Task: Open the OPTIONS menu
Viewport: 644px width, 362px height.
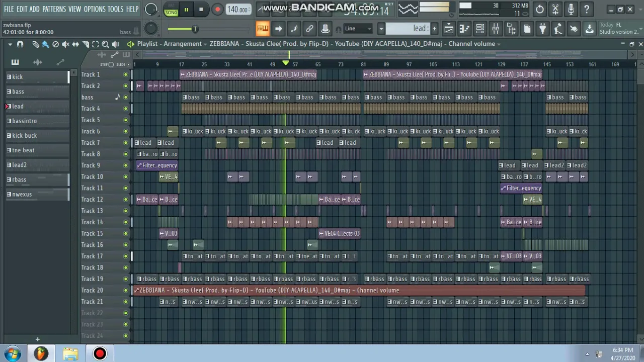Action: [x=95, y=9]
